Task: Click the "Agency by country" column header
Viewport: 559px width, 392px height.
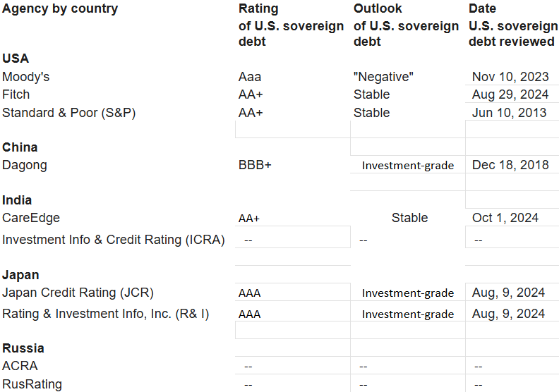Action: (x=60, y=9)
